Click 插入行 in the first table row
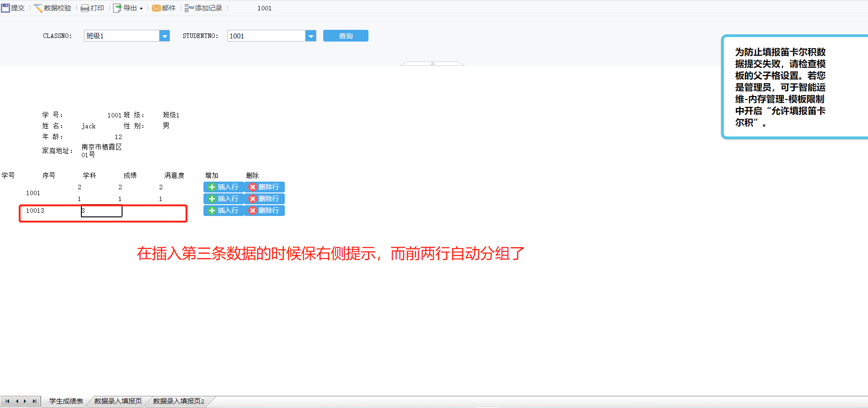868x408 pixels. (x=224, y=187)
